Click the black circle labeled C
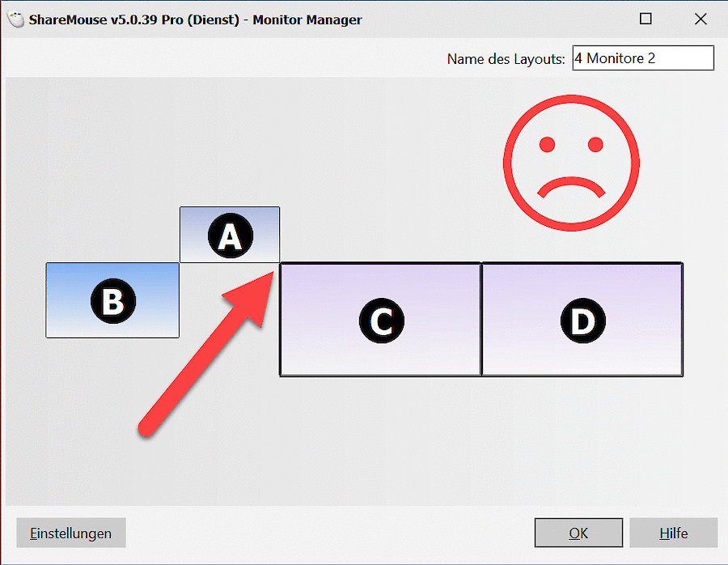Viewport: 728px width, 565px height. [x=382, y=321]
